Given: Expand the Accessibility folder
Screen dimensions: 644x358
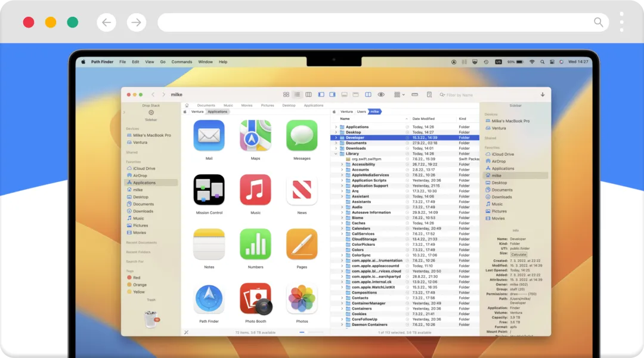Looking at the screenshot, I should 342,165.
